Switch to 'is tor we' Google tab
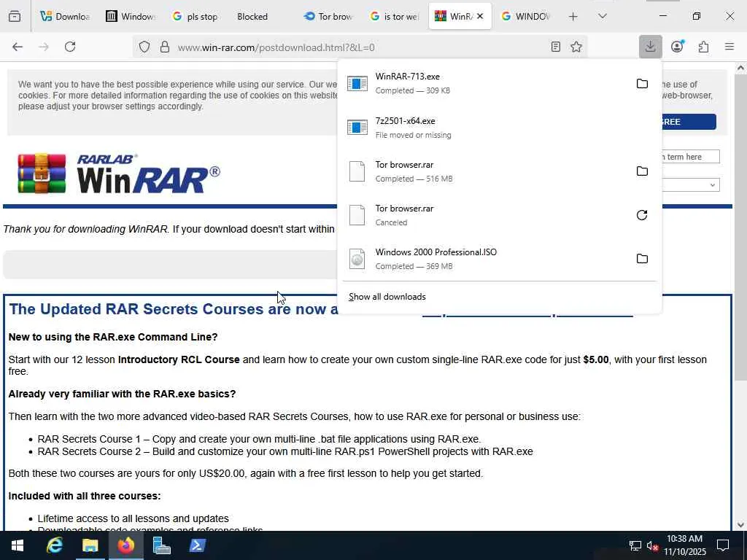 pos(395,17)
